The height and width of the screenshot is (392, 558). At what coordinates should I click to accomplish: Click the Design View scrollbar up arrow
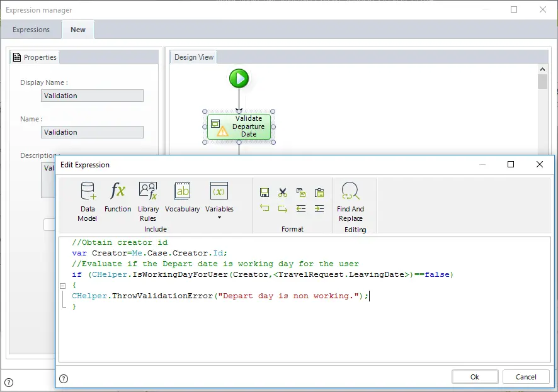(542, 69)
